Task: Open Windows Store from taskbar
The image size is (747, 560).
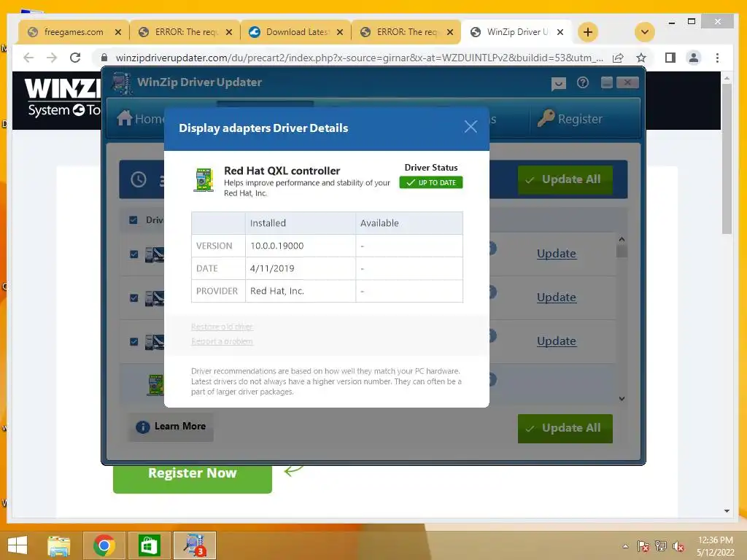Action: (x=149, y=545)
